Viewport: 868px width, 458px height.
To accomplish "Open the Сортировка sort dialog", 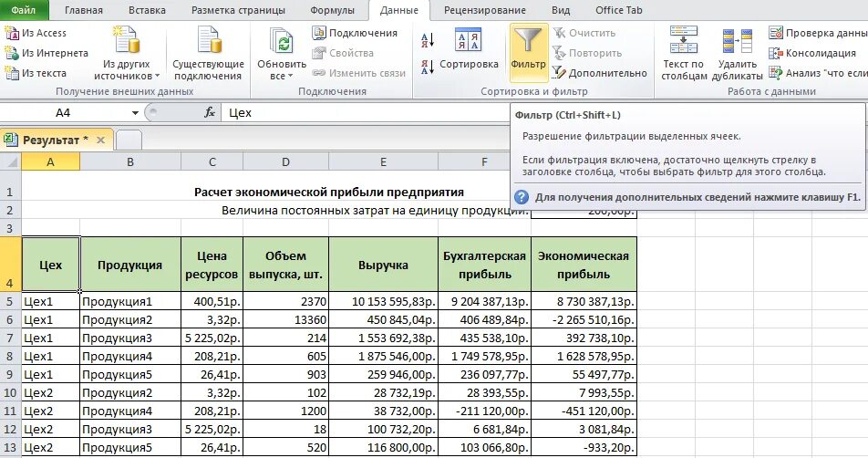I will tap(469, 50).
